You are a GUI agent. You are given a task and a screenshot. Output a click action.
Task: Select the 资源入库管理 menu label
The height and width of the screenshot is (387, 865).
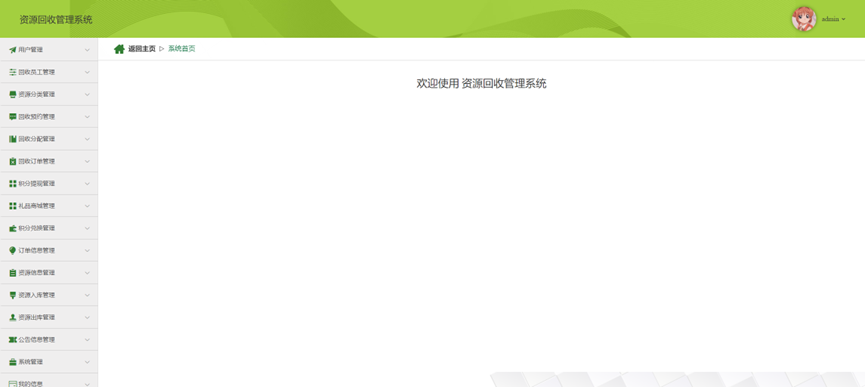coord(36,295)
